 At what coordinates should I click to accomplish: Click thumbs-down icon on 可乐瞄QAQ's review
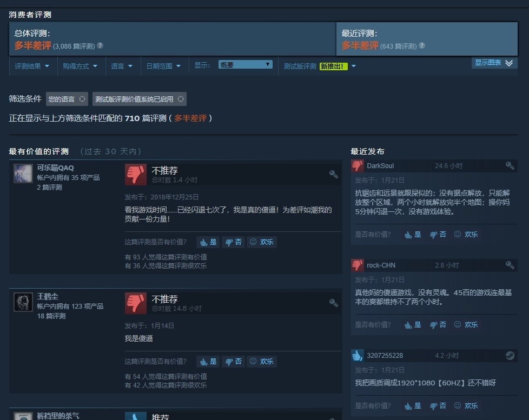[x=136, y=174]
